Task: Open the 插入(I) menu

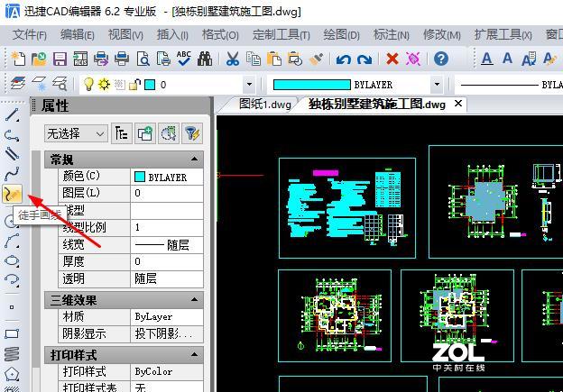Action: pyautogui.click(x=172, y=35)
